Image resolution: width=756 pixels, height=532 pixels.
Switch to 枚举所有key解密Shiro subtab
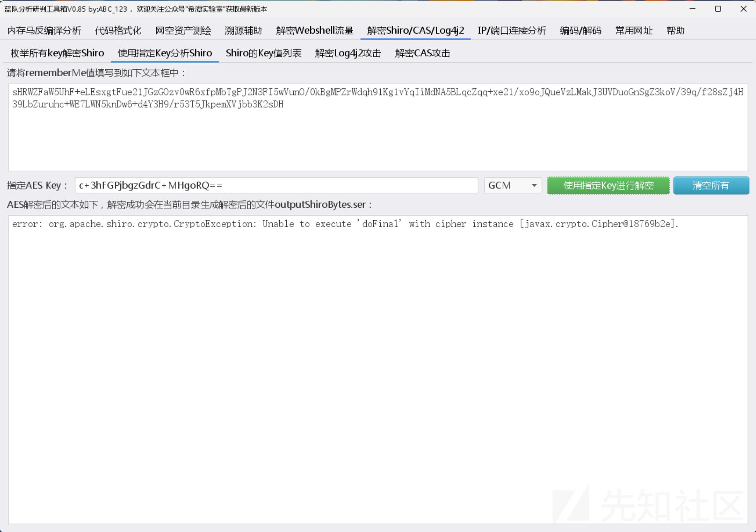57,53
